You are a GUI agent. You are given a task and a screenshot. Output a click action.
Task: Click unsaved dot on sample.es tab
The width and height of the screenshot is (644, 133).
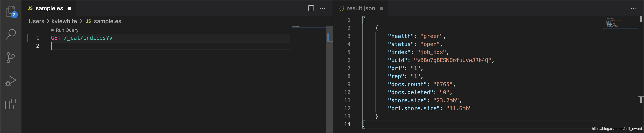(x=70, y=8)
